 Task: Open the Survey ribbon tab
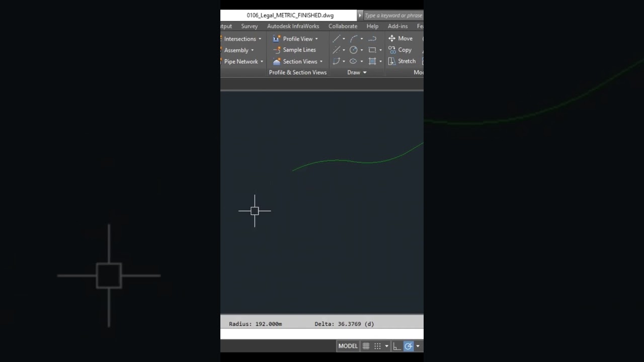point(250,26)
